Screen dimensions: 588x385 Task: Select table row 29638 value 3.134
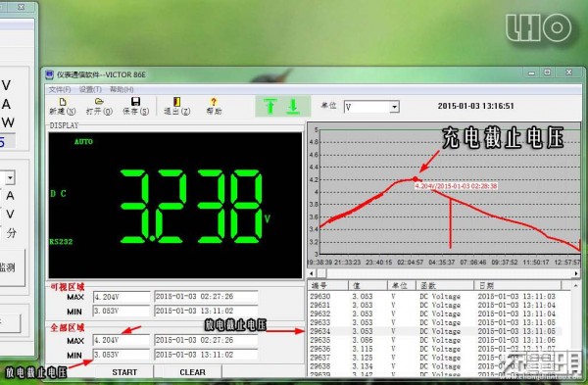(435, 366)
